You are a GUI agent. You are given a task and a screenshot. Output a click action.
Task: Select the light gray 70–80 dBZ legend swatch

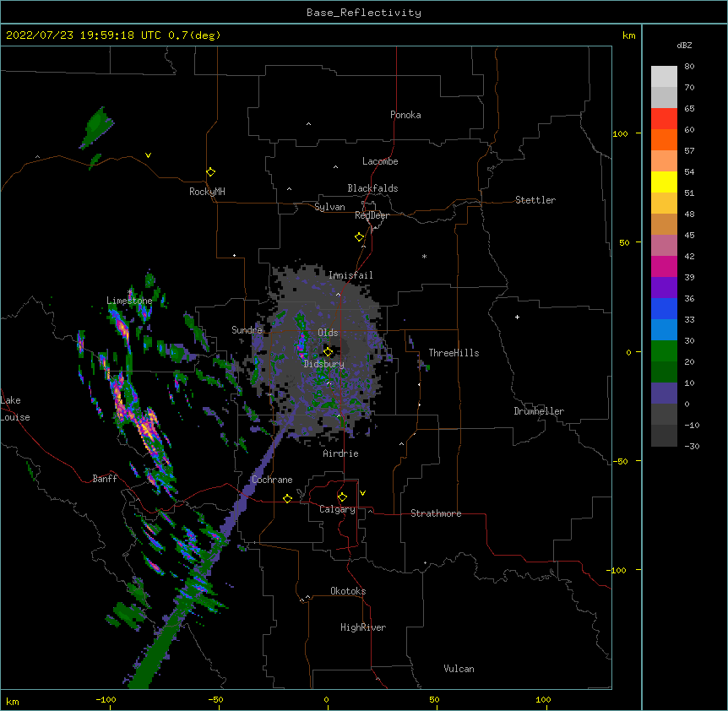[664, 77]
